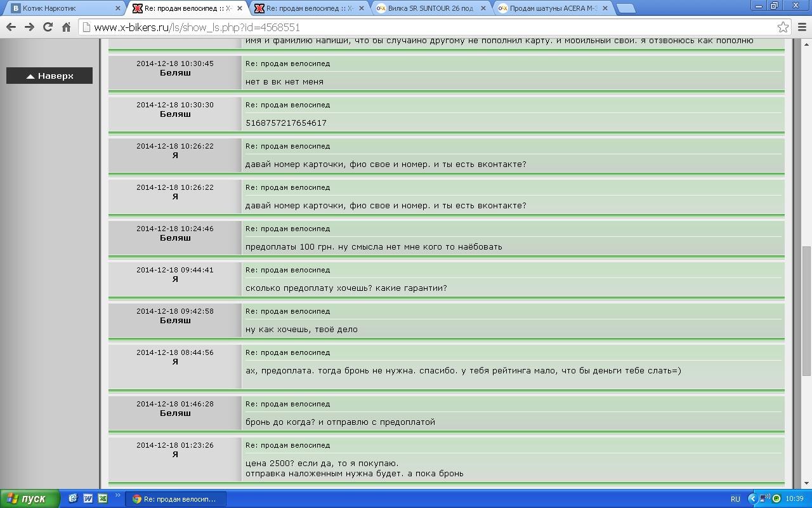
Task: Click the Наверх button
Action: (49, 76)
